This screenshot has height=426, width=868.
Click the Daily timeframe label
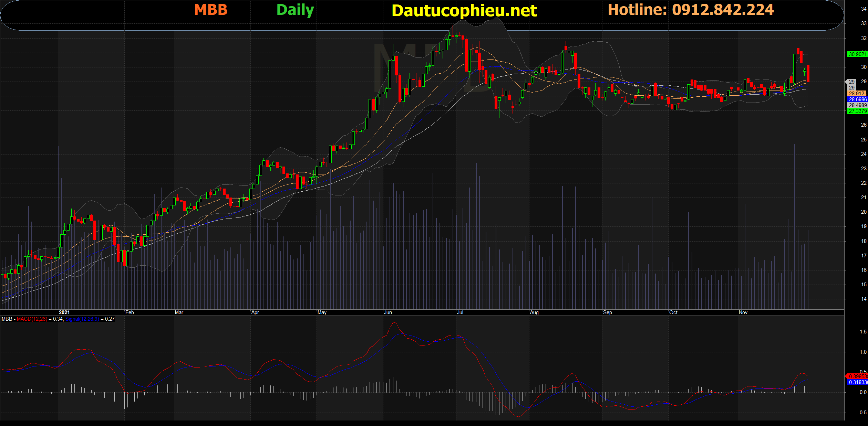pyautogui.click(x=295, y=10)
